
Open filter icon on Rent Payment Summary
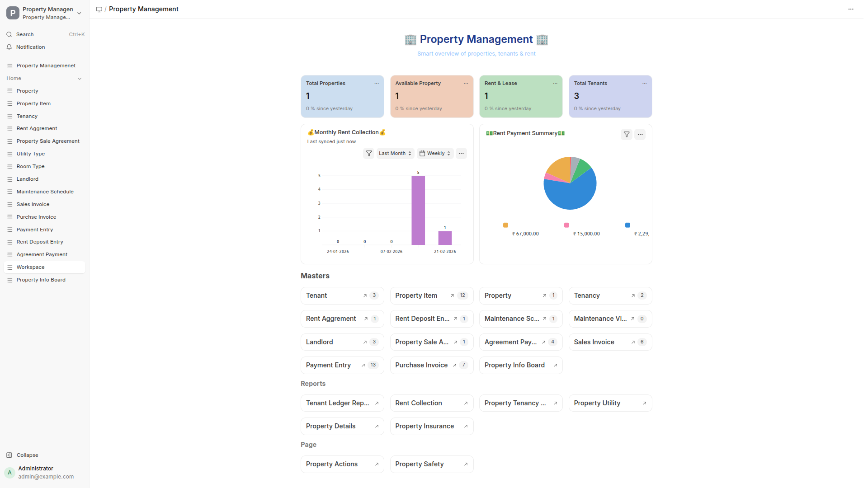click(626, 134)
